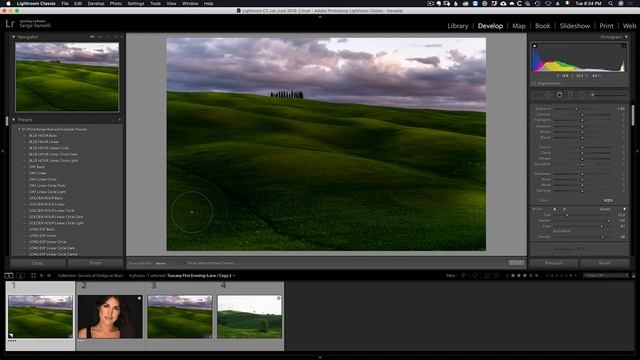Adjust the brush Size slider
The width and height of the screenshot is (640, 360).
(567, 215)
